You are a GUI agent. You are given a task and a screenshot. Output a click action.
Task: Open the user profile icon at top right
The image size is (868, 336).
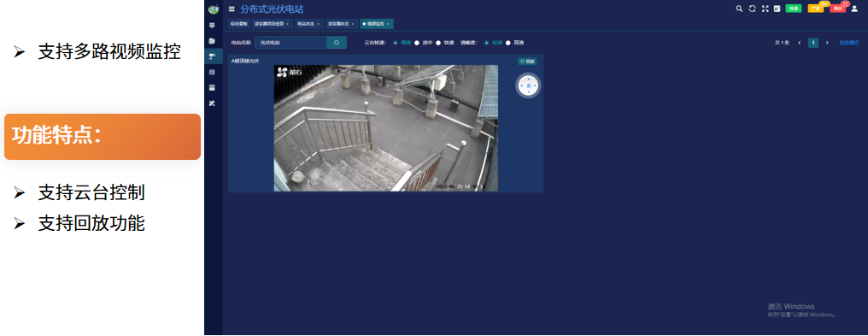point(854,9)
